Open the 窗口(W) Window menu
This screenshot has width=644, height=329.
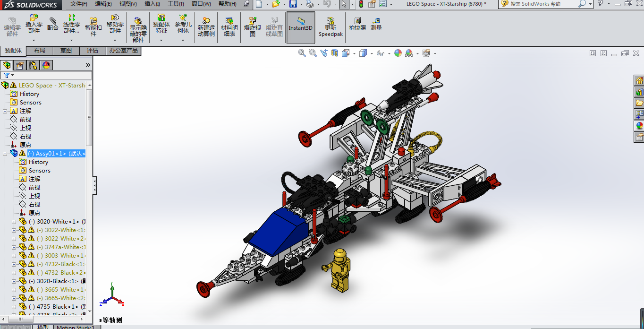pyautogui.click(x=201, y=4)
